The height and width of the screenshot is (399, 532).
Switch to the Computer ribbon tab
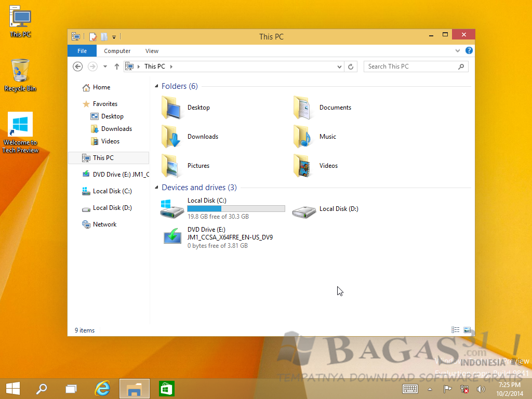[117, 51]
